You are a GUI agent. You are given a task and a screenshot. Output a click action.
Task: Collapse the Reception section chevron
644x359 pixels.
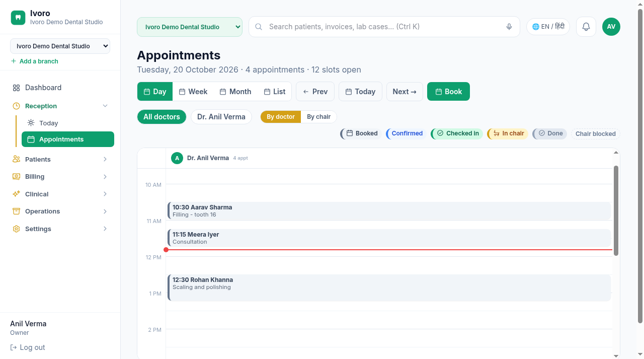[x=105, y=106]
